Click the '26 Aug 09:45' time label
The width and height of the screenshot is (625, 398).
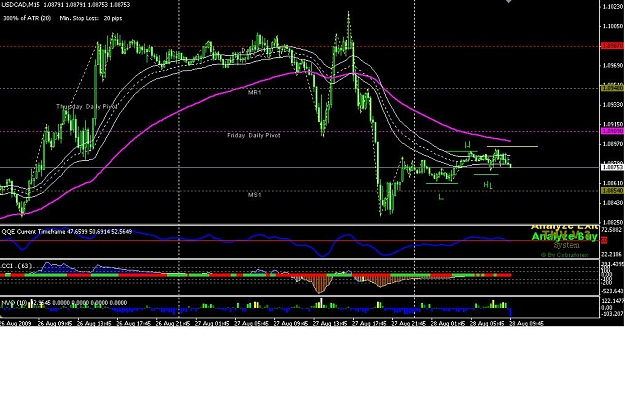click(55, 323)
